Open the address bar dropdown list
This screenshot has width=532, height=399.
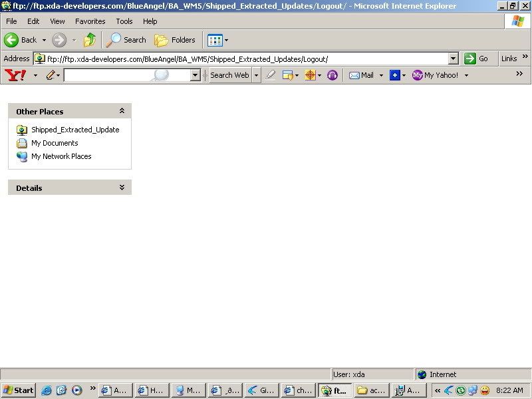(x=454, y=59)
